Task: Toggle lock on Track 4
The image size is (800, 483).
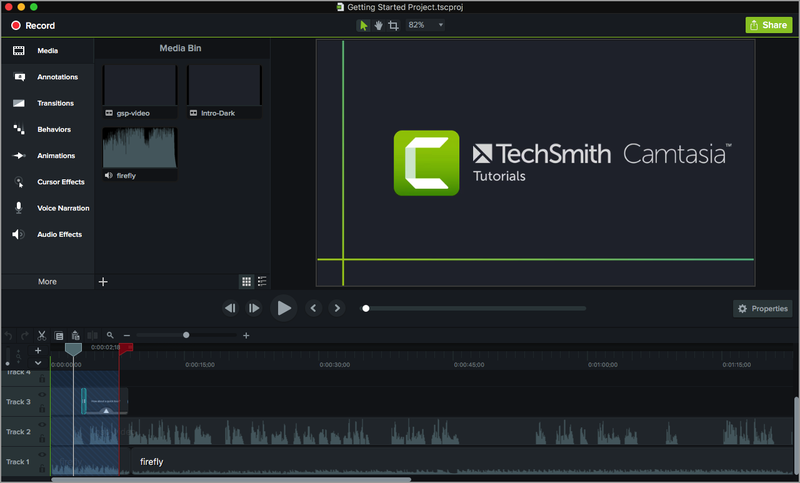Action: (42, 379)
